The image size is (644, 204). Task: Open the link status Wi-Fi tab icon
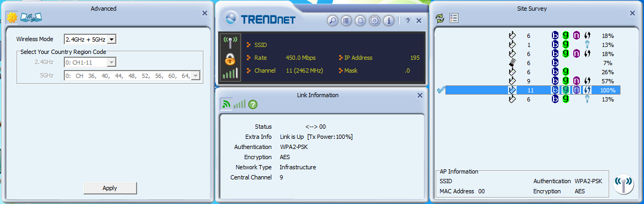(x=226, y=105)
